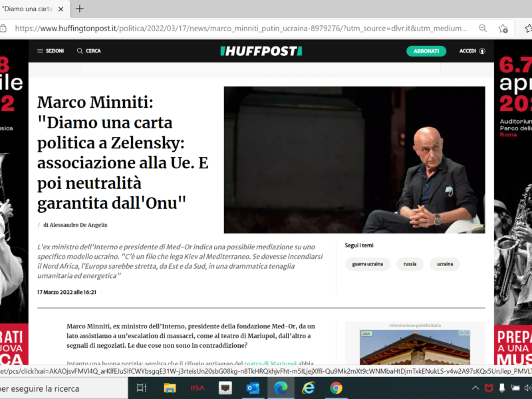
Task: Switch to Microsoft Edge on taskbar
Action: point(281,388)
